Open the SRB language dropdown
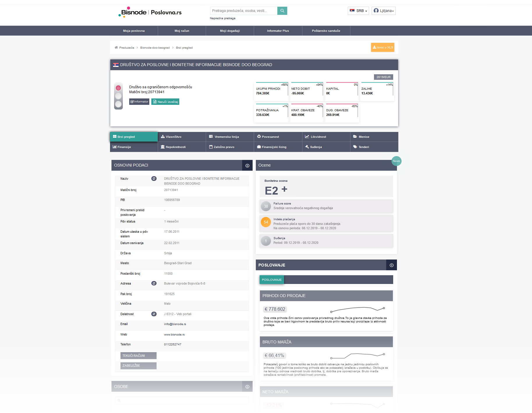The image size is (532, 413). pos(358,11)
